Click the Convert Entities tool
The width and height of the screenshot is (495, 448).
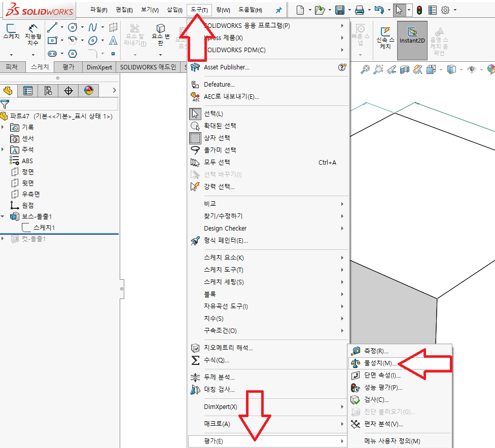tap(160, 34)
